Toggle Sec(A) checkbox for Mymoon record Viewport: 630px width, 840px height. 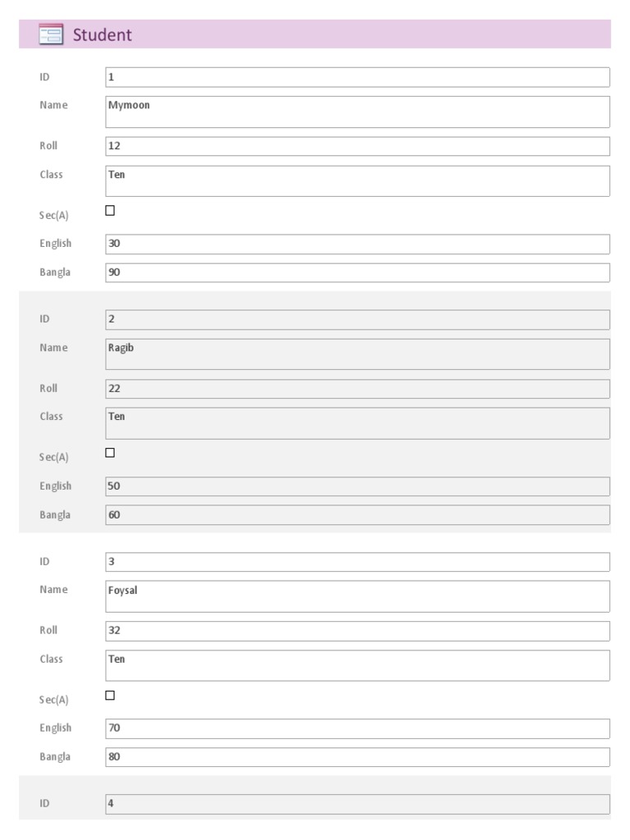(x=110, y=211)
